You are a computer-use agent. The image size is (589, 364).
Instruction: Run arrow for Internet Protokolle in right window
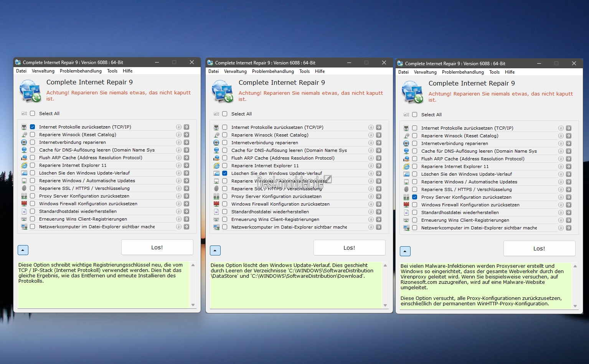point(569,128)
